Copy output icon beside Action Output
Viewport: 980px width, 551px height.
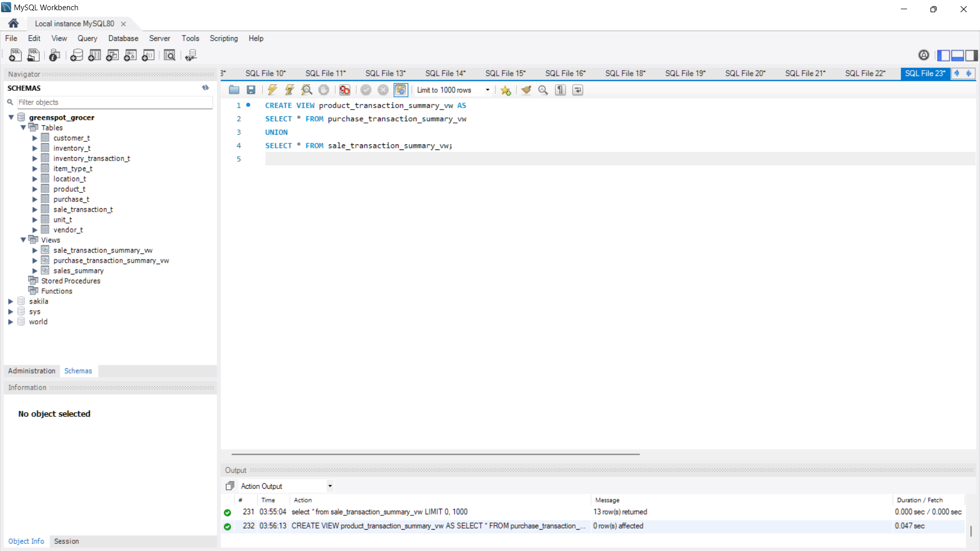click(230, 486)
